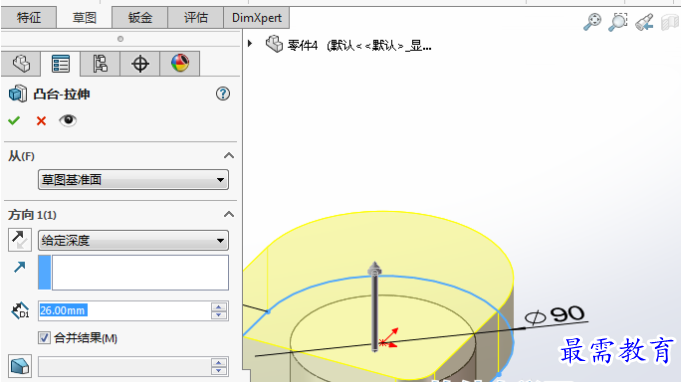Viewport: 682px width, 382px height.
Task: Open the 给定深度 end condition dropdown
Action: click(133, 240)
